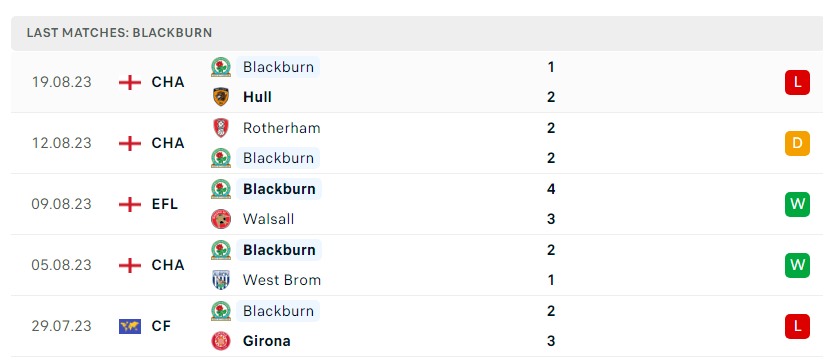This screenshot has height=362, width=823.
Task: Click the Rotherham club crest icon
Action: [221, 128]
